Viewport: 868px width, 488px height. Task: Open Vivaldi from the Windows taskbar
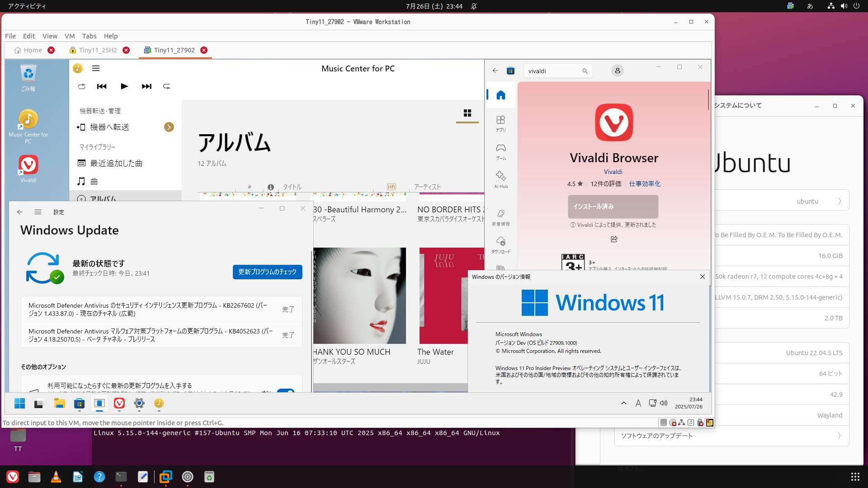[119, 404]
